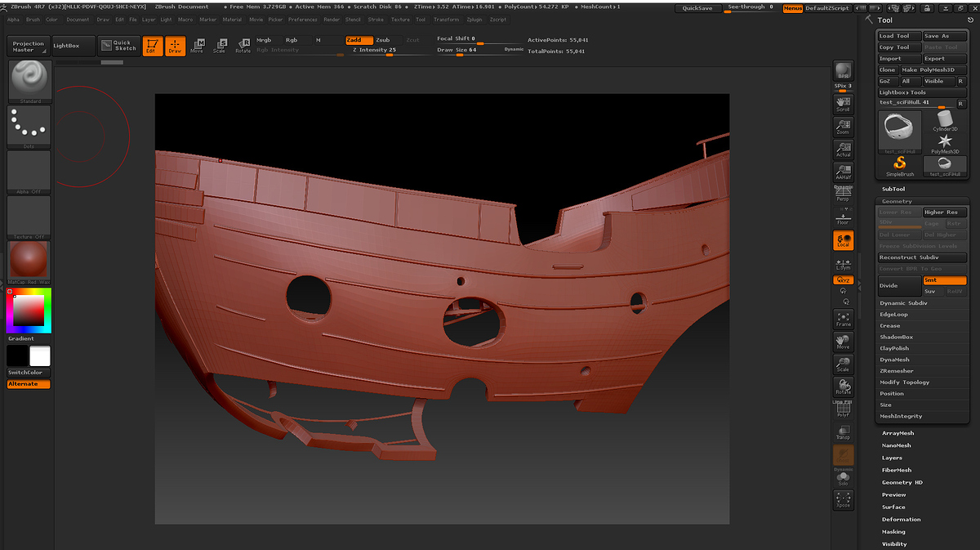Click the Make PolyMesh3D button

pyautogui.click(x=933, y=70)
